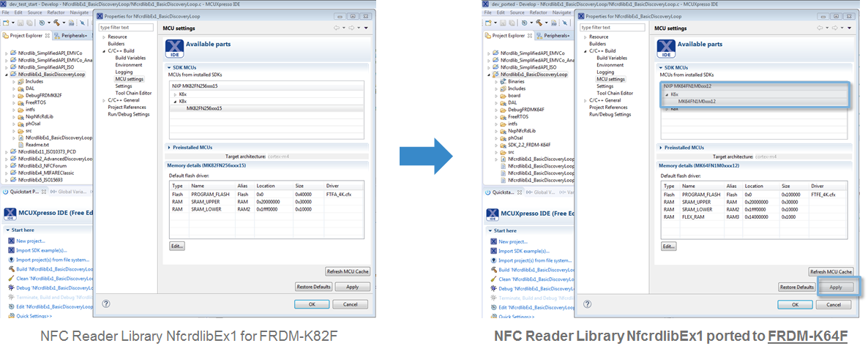Viewport: 868px width, 354px height.
Task: Select Build Variables in right dialog tree
Action: tap(612, 58)
